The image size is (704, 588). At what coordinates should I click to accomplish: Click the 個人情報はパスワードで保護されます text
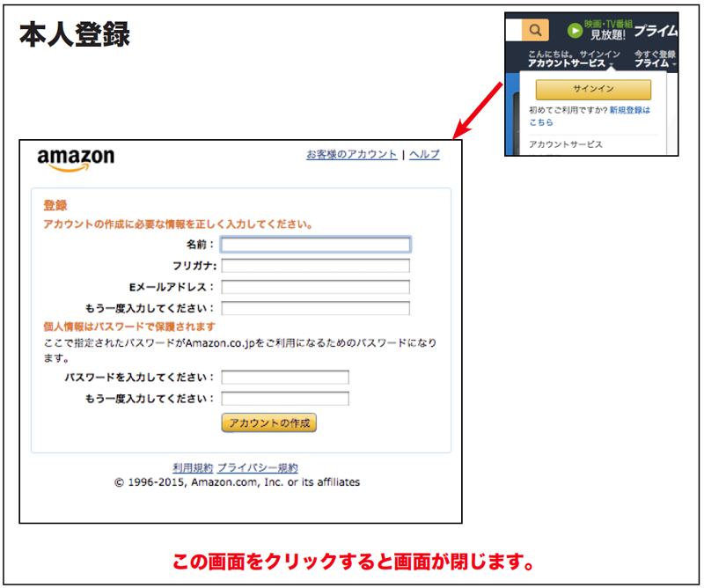coord(129,327)
